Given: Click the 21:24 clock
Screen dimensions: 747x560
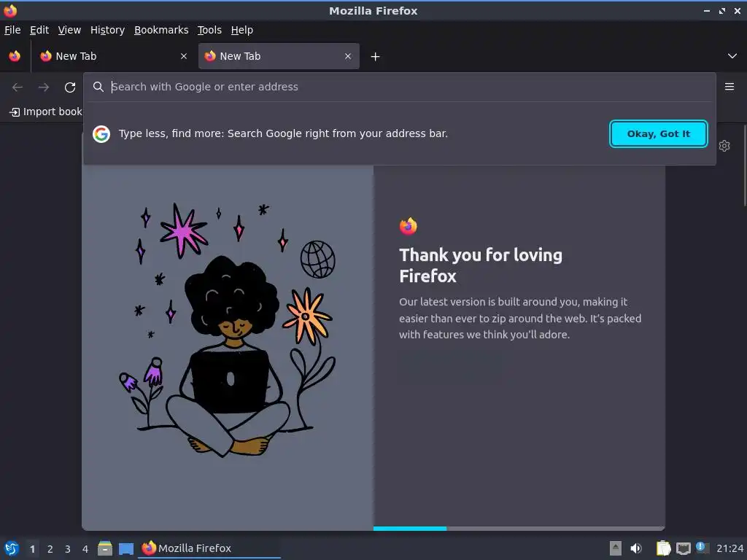Looking at the screenshot, I should click(x=729, y=548).
